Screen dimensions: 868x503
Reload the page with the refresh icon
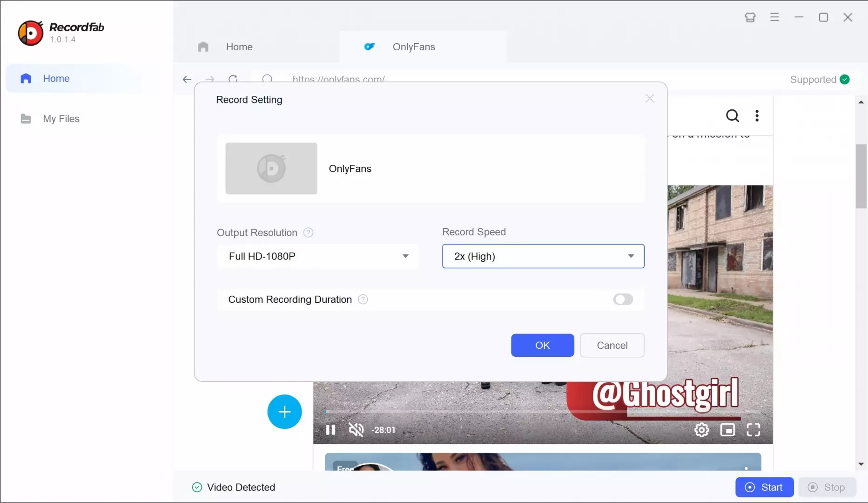233,79
